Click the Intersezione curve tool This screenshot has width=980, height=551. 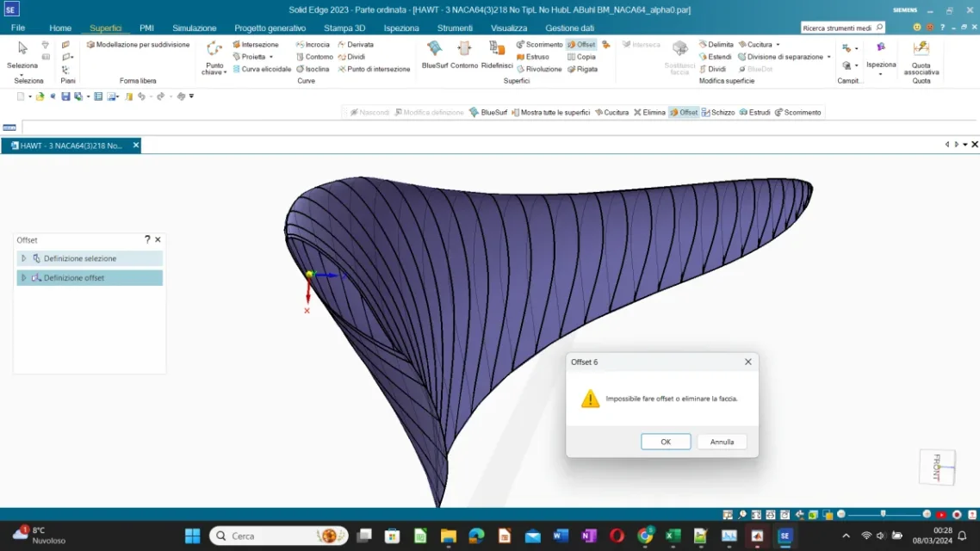pos(256,45)
